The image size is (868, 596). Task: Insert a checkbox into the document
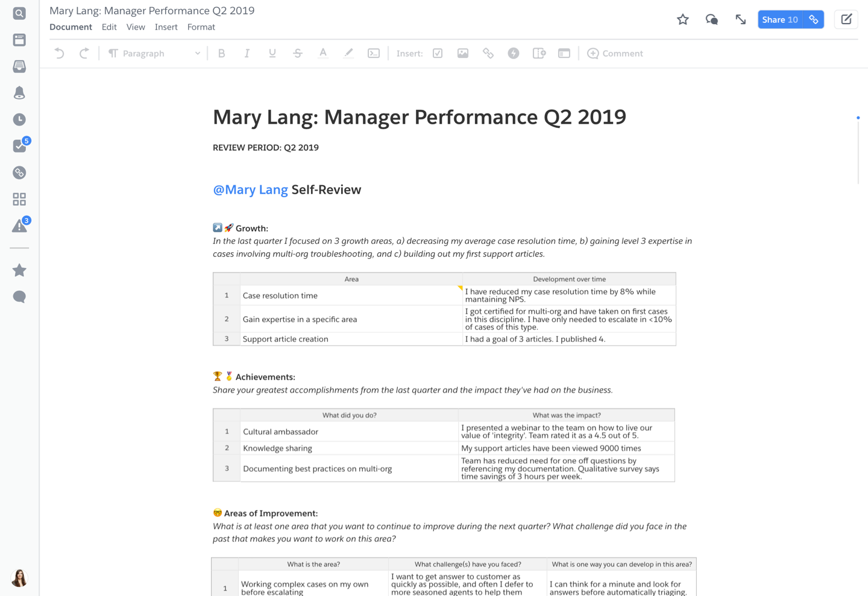click(x=438, y=54)
